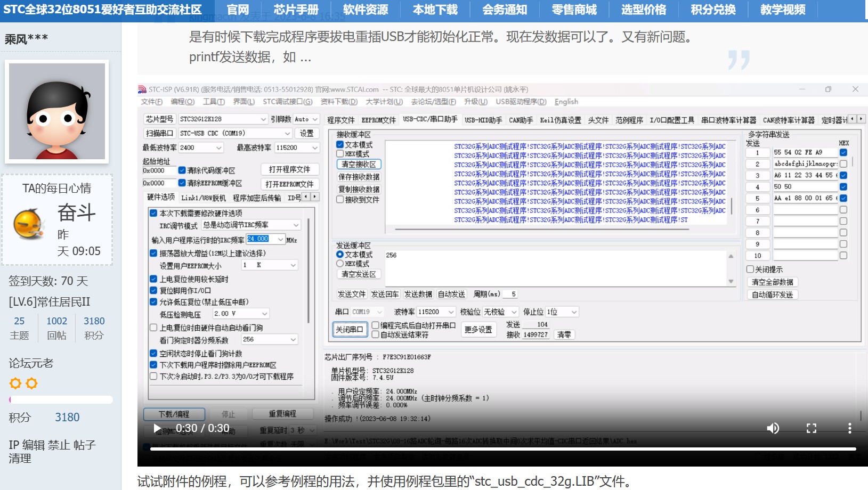Viewport: 868px width, 490px height.
Task: Toggle 编程完成后自动打开串口 checkbox
Action: (x=375, y=325)
